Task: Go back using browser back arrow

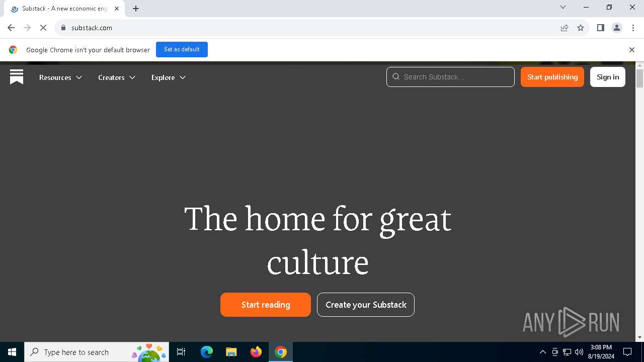Action: [11, 28]
